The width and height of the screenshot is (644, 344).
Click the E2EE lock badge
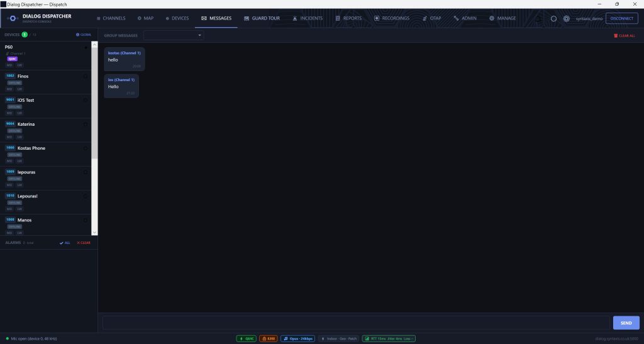(268, 339)
